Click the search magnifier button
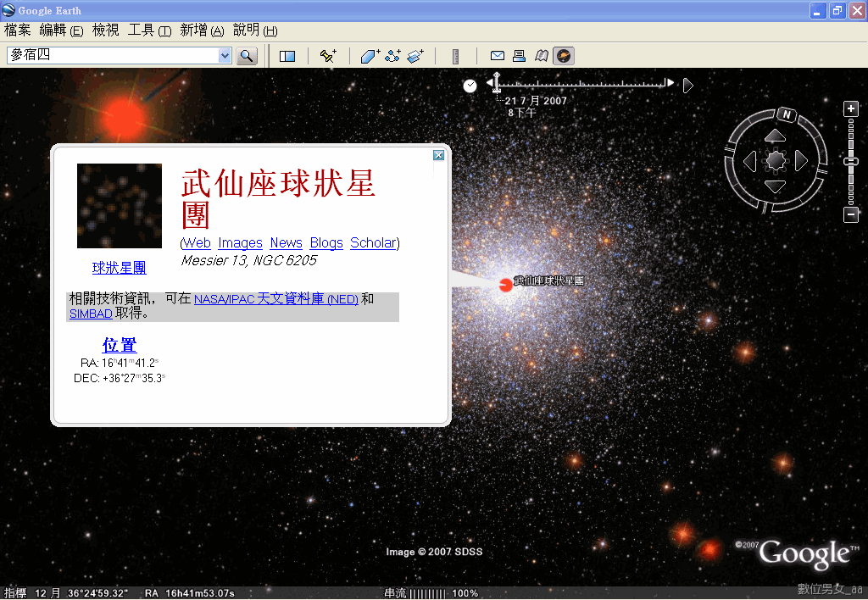This screenshot has height=600, width=868. point(247,55)
